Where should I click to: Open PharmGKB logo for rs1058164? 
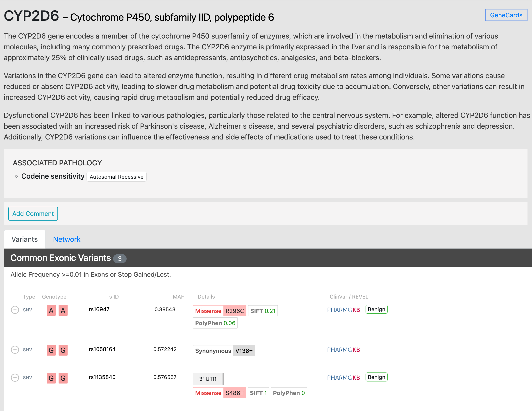pyautogui.click(x=343, y=350)
